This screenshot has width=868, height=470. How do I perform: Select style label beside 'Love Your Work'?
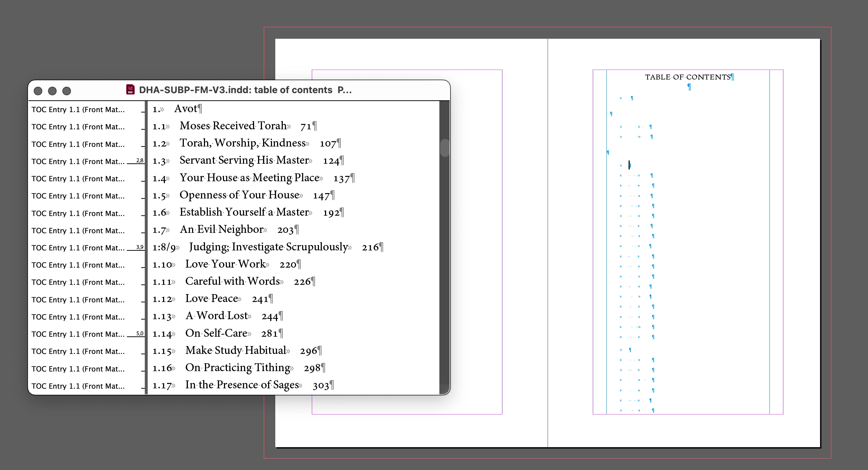coord(78,265)
